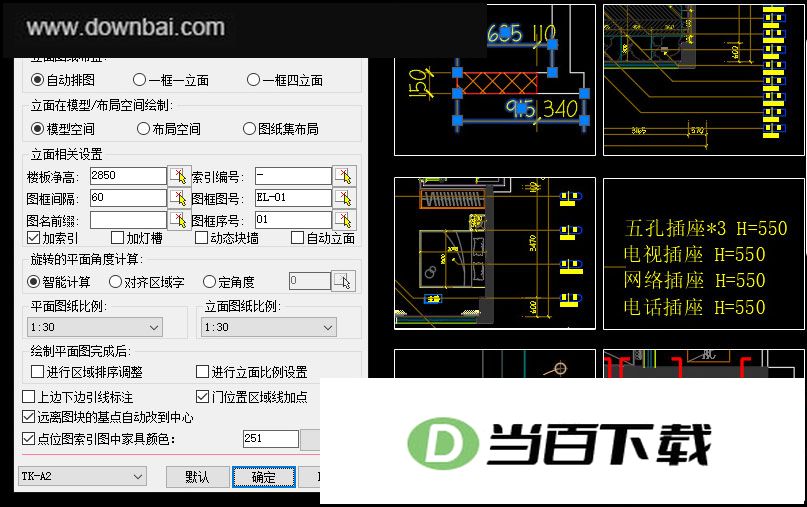This screenshot has width=807, height=507.
Task: Open the 平面图纸比例 1:30 dropdown
Action: click(x=95, y=327)
